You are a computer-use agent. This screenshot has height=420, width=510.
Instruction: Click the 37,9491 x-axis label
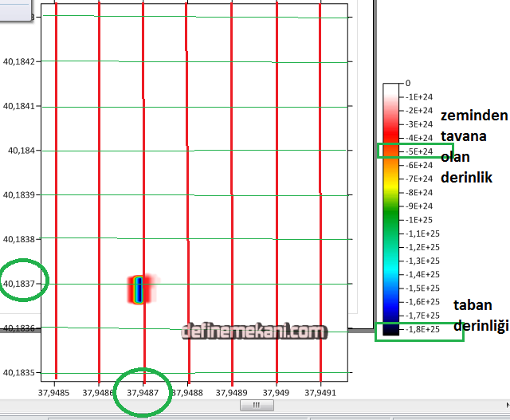(x=320, y=392)
